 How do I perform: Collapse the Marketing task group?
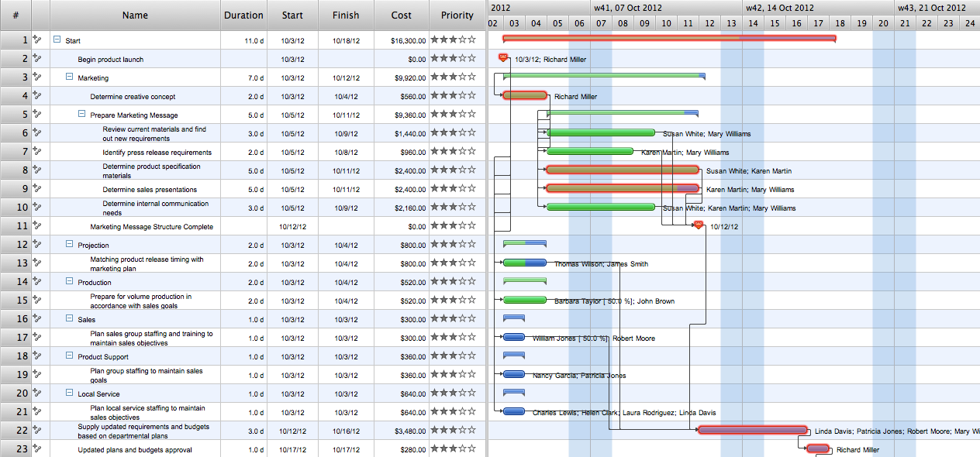70,77
